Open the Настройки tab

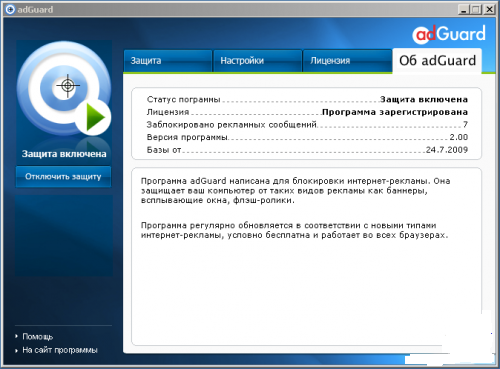click(x=257, y=61)
